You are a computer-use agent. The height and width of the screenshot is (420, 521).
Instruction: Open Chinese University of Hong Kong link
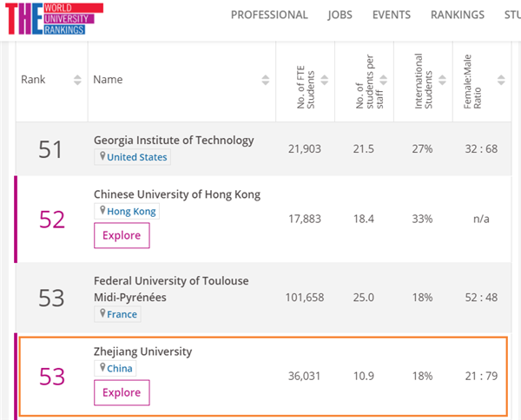[x=176, y=194]
